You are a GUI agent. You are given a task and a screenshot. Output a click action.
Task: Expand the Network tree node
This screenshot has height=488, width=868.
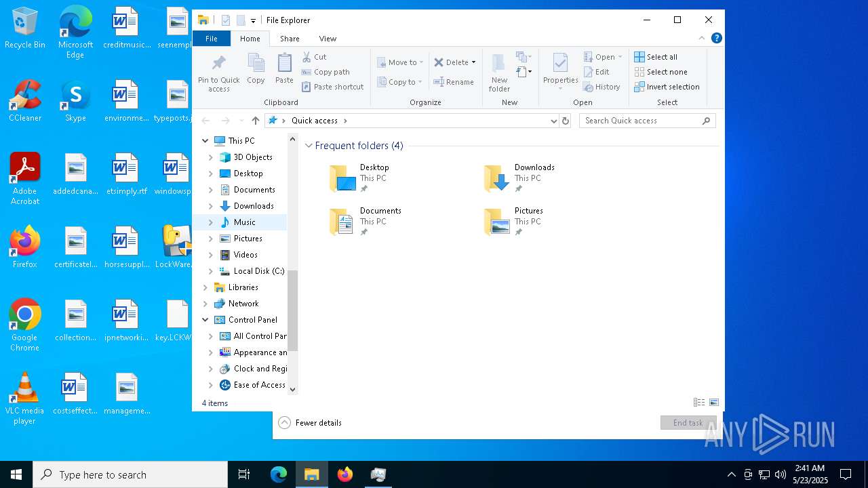(205, 304)
